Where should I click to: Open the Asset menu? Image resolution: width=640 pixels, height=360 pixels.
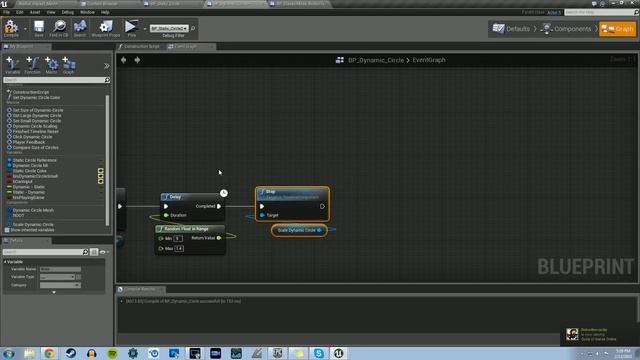[x=35, y=12]
